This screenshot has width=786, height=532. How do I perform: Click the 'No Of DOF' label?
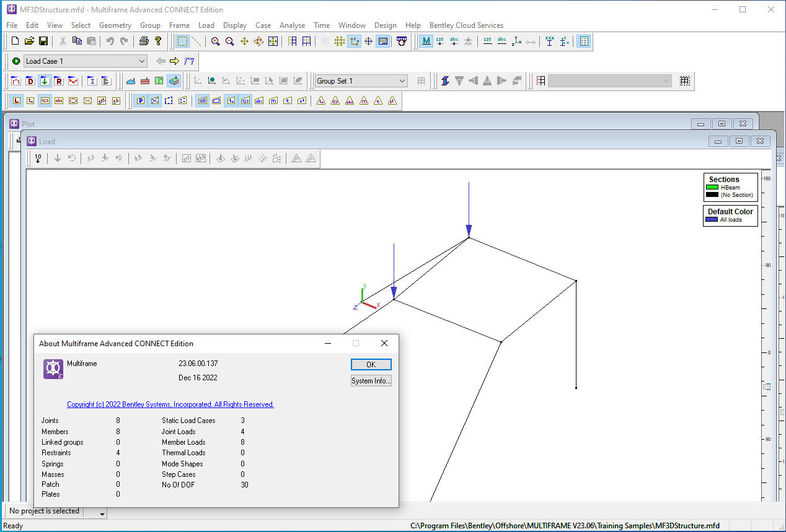coord(179,485)
